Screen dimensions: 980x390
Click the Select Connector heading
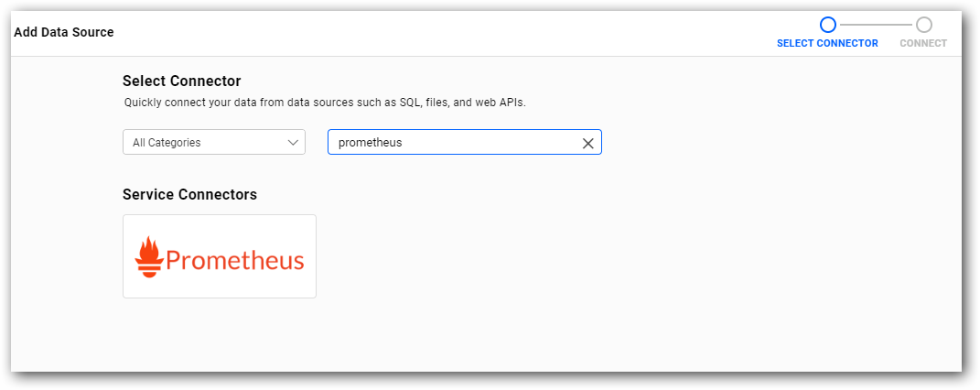[x=182, y=81]
